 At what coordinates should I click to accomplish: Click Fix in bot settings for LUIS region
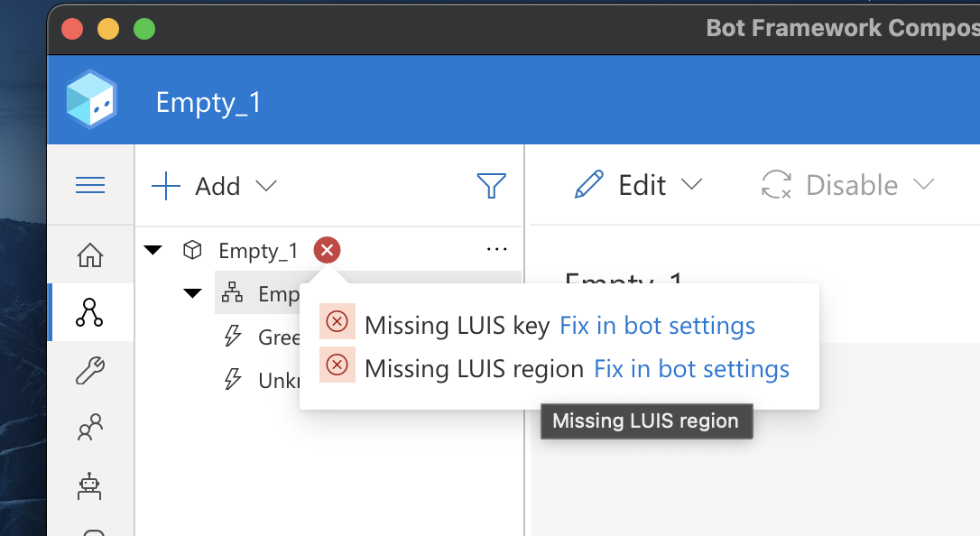[x=690, y=368]
